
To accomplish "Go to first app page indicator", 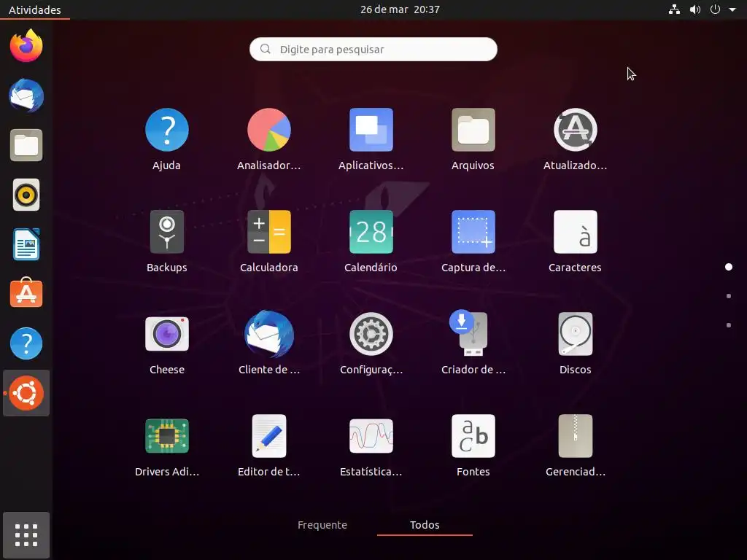I will [x=729, y=267].
